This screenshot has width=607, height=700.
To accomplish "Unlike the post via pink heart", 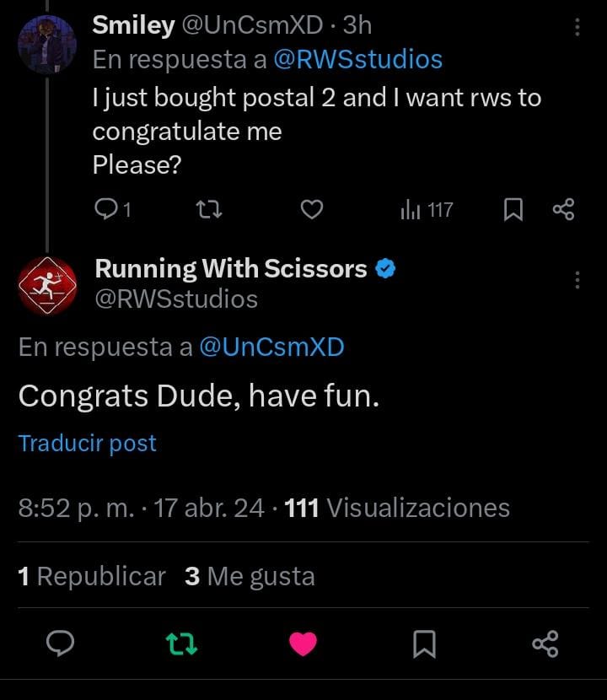I will (x=303, y=643).
